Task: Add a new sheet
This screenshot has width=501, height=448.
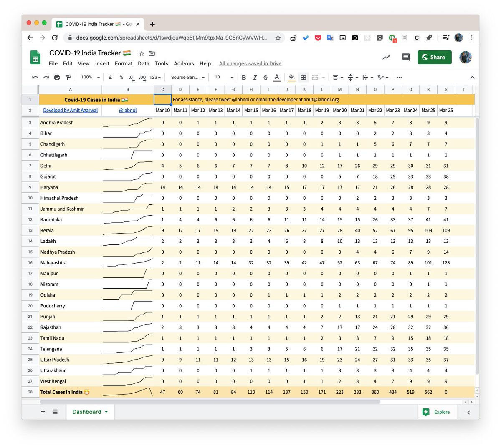Action: [43, 412]
